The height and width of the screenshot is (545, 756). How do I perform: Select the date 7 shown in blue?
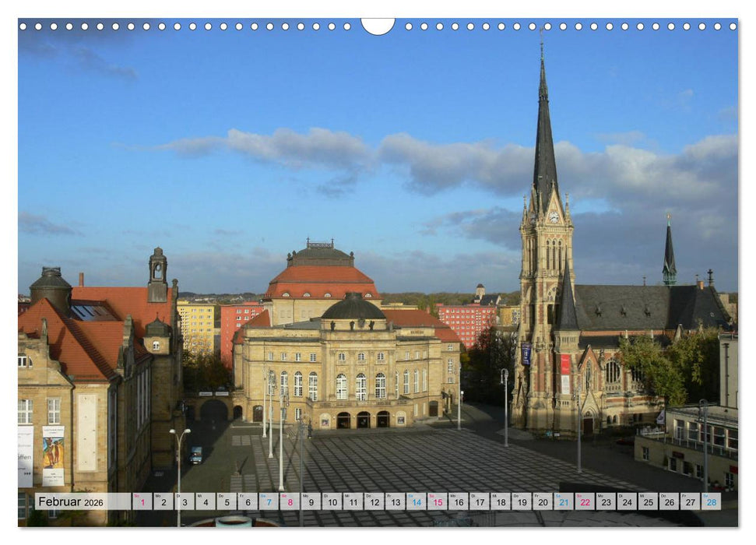268,501
